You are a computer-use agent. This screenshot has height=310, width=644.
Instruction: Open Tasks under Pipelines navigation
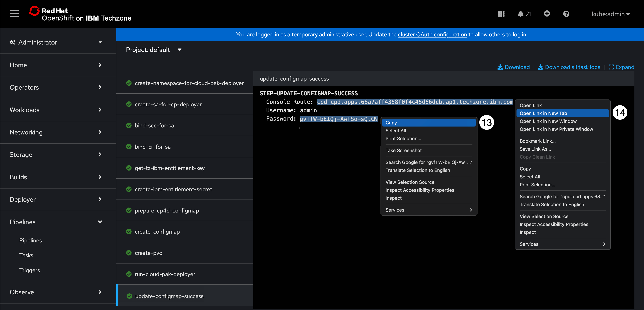tap(26, 255)
